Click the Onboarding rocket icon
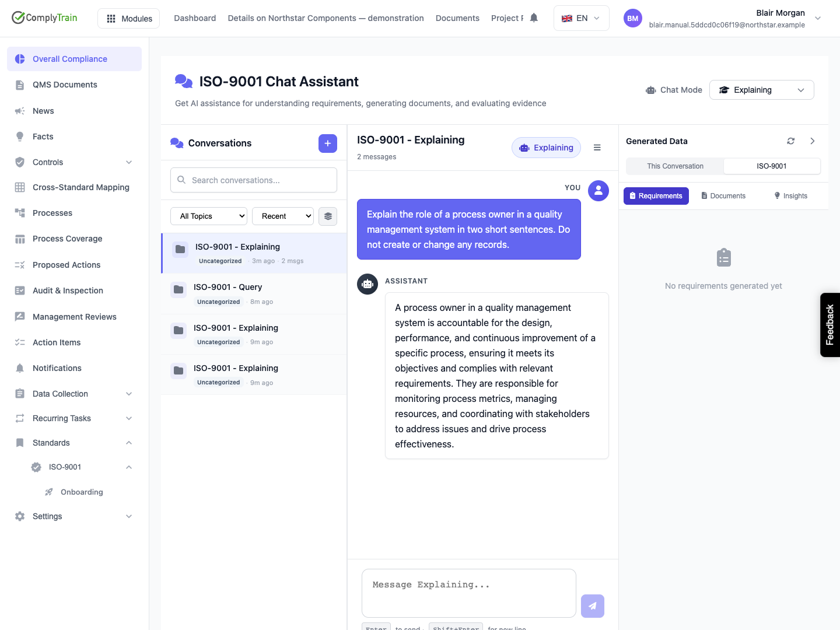Image resolution: width=840 pixels, height=630 pixels. pos(49,492)
